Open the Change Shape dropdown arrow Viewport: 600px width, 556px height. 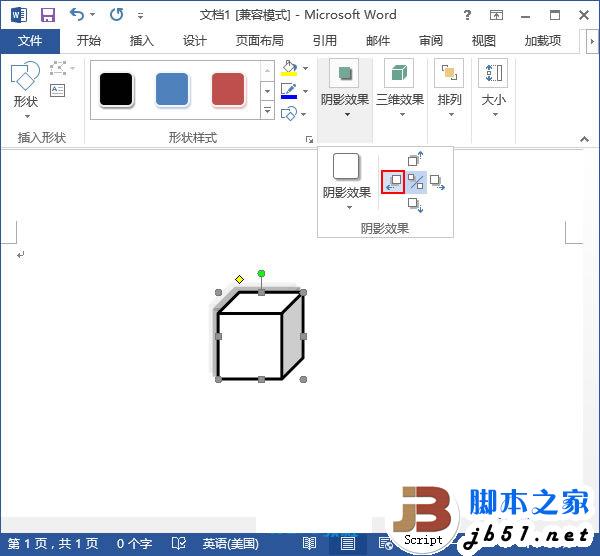coord(303,114)
